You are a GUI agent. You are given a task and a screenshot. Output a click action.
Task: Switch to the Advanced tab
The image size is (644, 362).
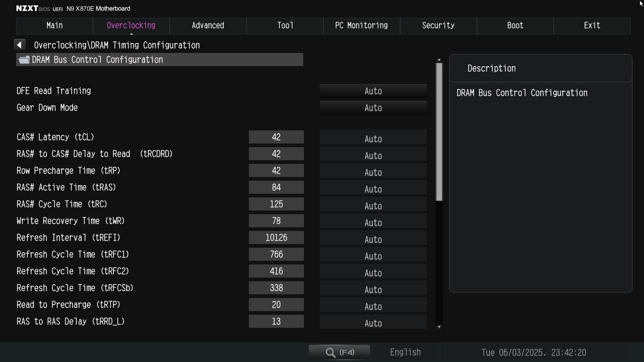click(x=208, y=26)
